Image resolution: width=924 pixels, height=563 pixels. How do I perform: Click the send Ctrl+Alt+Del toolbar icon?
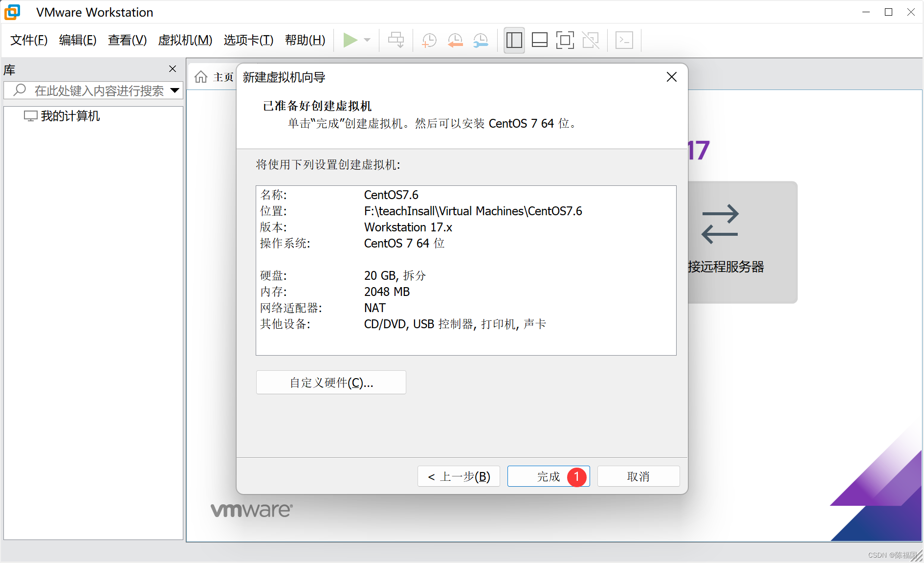pos(396,40)
